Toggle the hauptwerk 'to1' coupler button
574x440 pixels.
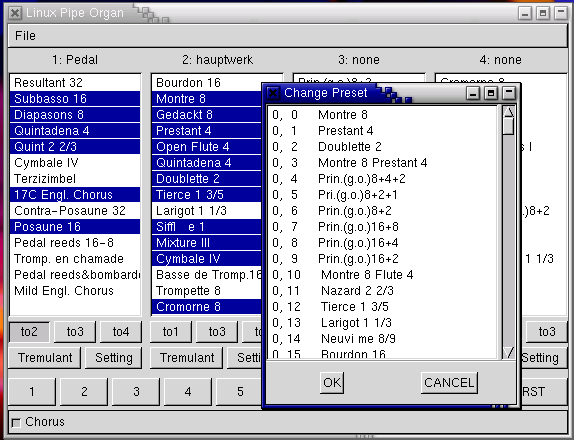tap(171, 332)
